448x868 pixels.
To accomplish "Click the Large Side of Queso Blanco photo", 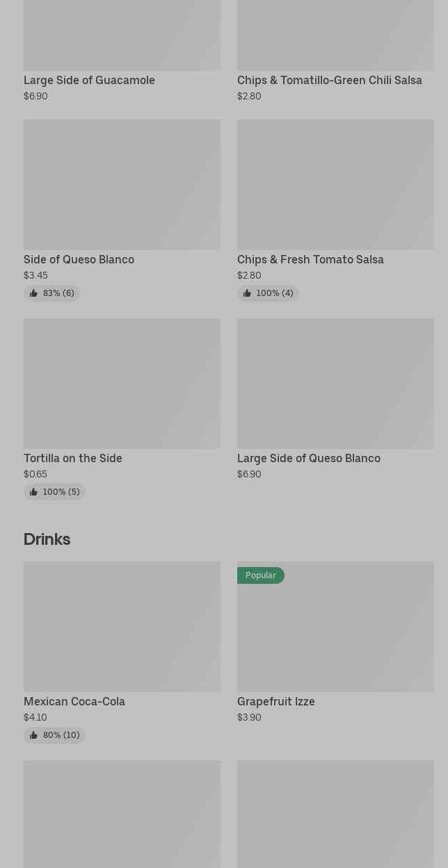I will (x=335, y=383).
